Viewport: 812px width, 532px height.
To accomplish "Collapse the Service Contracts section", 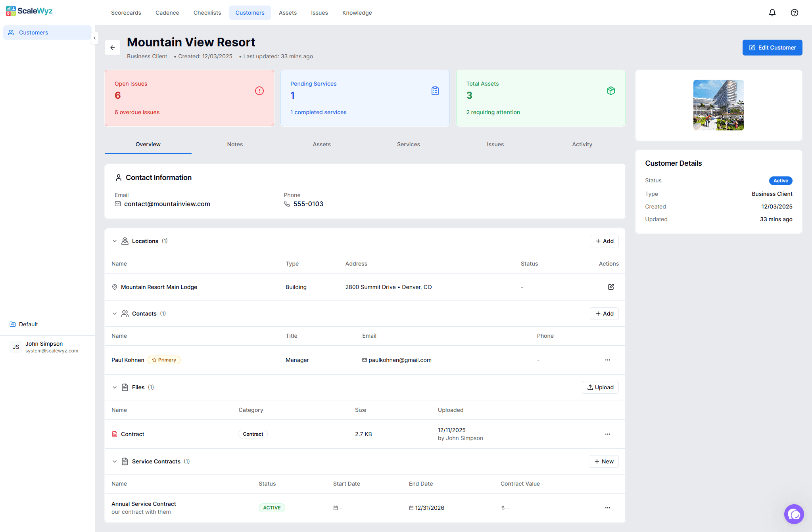I will (x=115, y=461).
